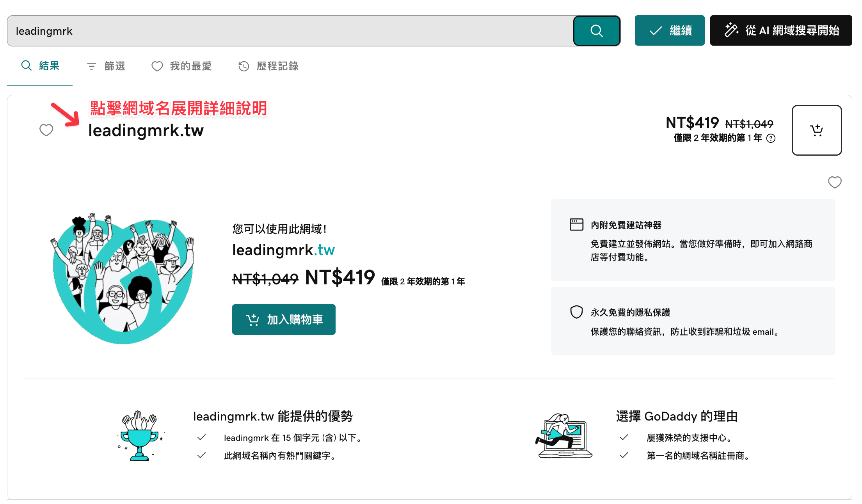
Task: Open the 篩選 filter tab
Action: point(106,66)
